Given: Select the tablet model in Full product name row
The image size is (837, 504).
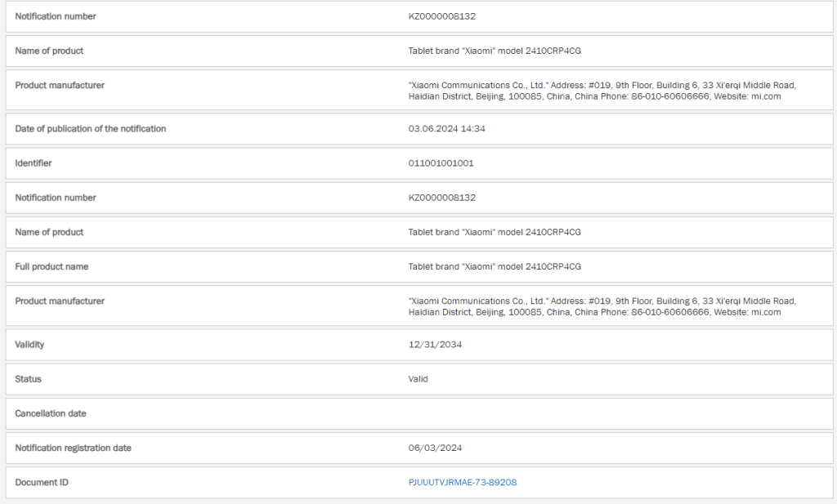Looking at the screenshot, I should pyautogui.click(x=495, y=266).
